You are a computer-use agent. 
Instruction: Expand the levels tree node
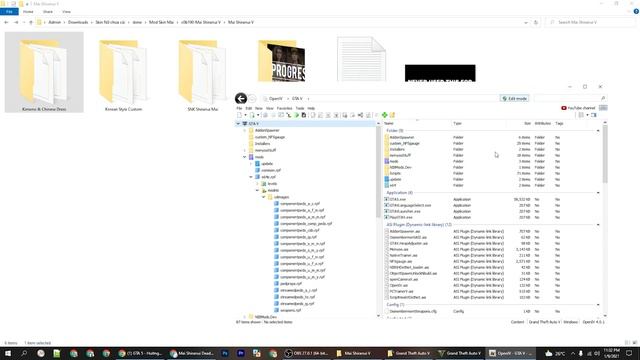click(258, 184)
